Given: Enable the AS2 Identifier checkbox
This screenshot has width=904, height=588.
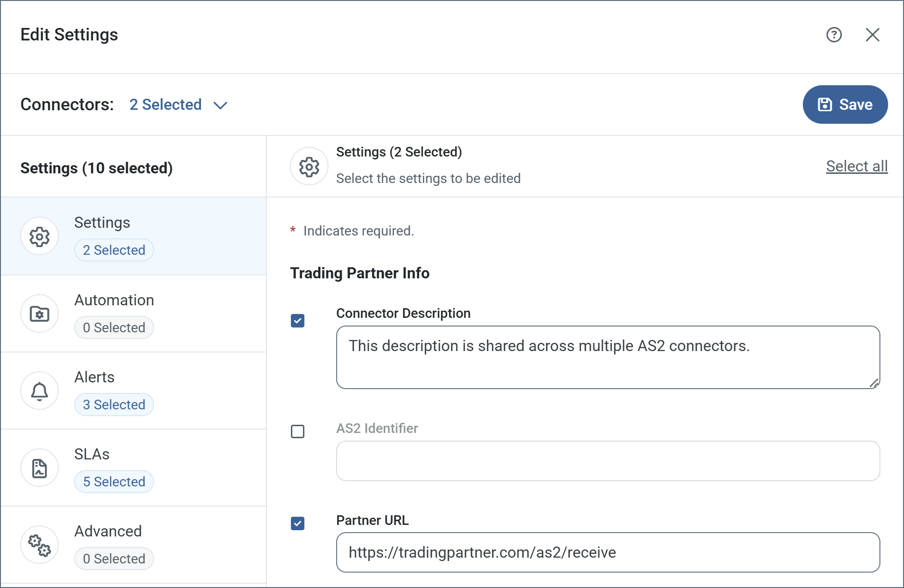Looking at the screenshot, I should pos(298,431).
